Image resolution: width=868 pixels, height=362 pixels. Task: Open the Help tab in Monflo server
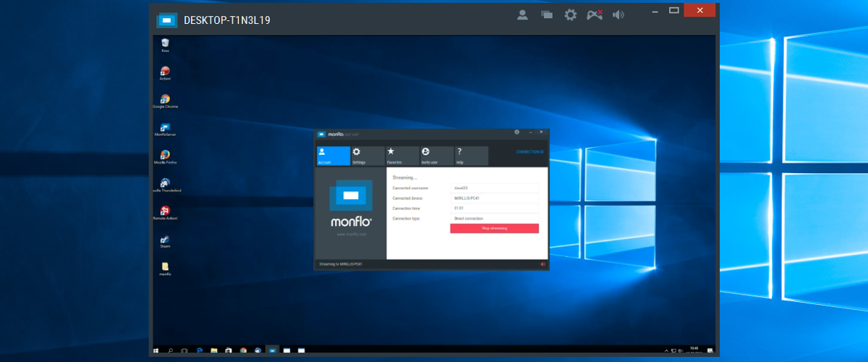(x=472, y=156)
